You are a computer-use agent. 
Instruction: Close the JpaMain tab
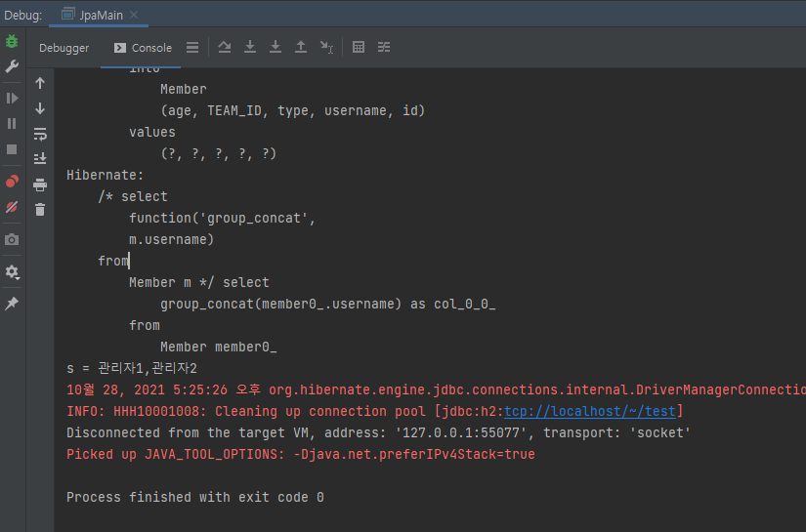tap(134, 15)
